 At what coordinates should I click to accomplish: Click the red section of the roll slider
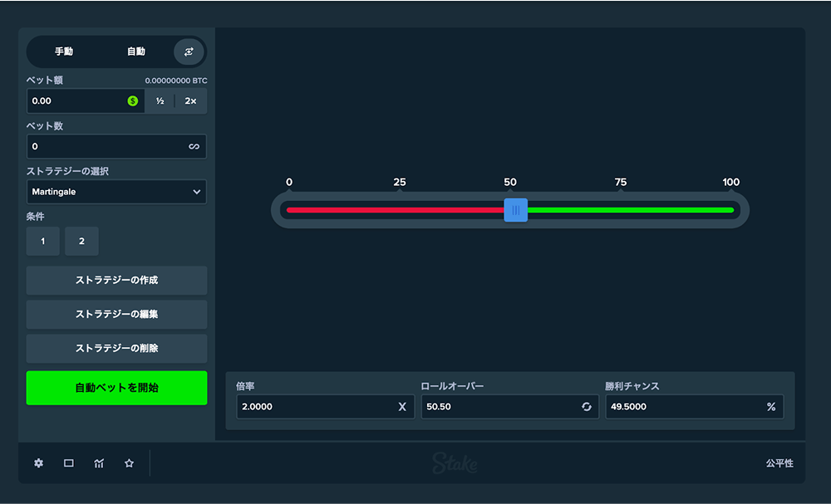tap(396, 210)
